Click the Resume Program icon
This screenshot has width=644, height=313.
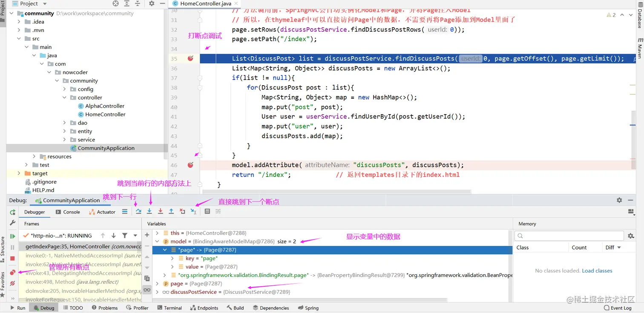coord(12,236)
